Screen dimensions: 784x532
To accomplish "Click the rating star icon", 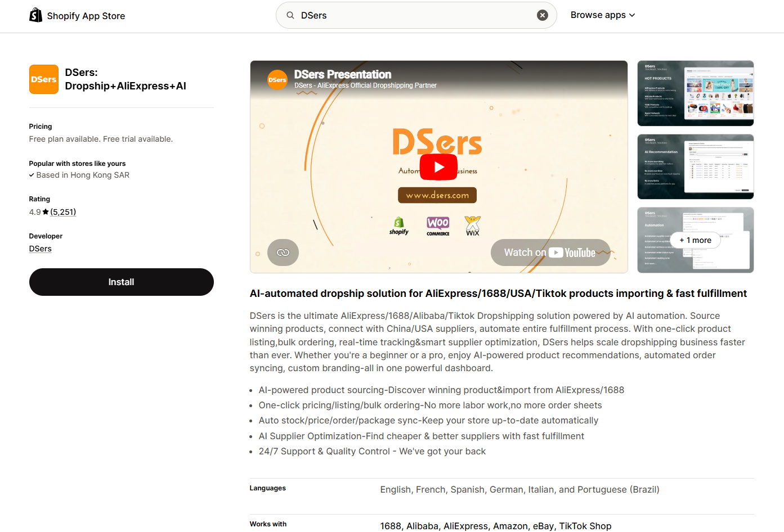I will [46, 212].
